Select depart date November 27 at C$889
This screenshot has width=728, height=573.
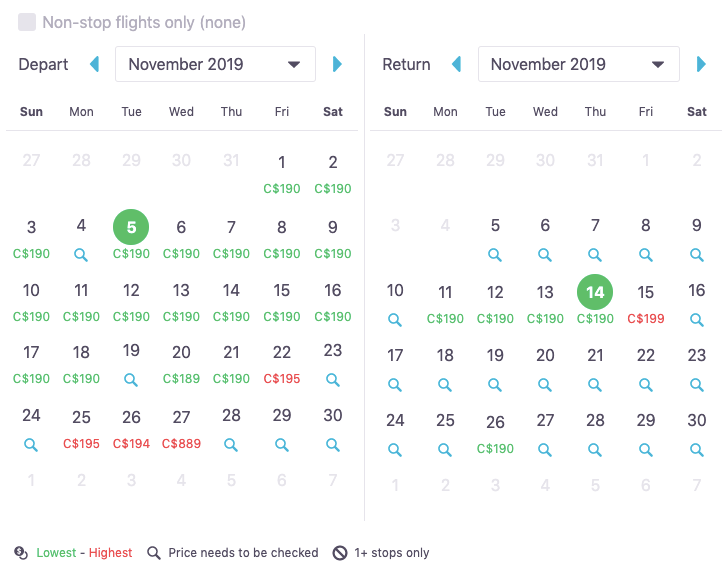coord(181,430)
